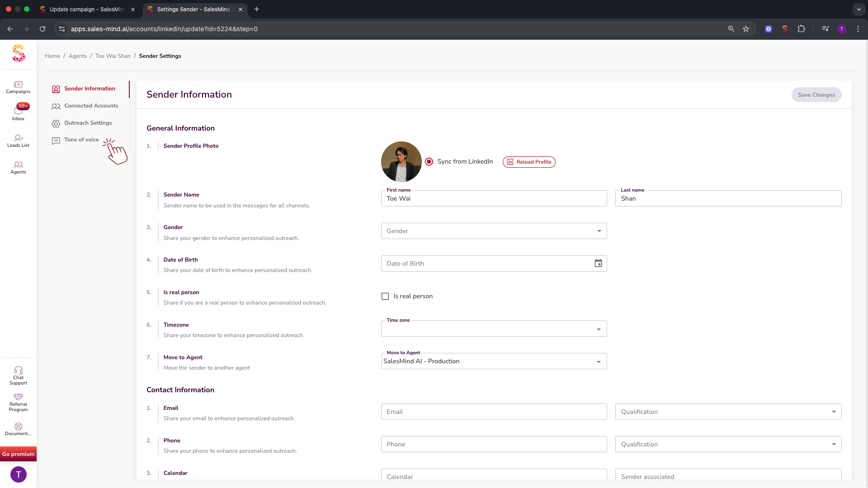Expand the Gender dropdown
868x488 pixels.
(494, 231)
